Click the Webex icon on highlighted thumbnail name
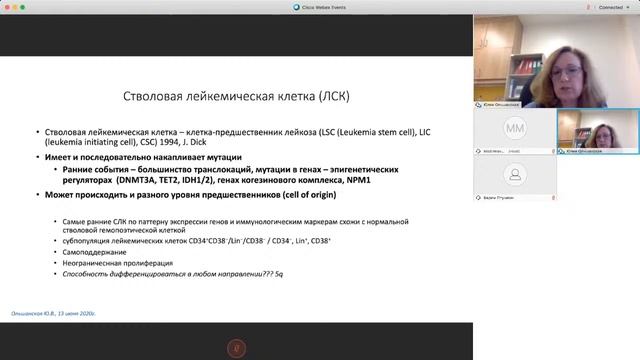 pos(562,151)
